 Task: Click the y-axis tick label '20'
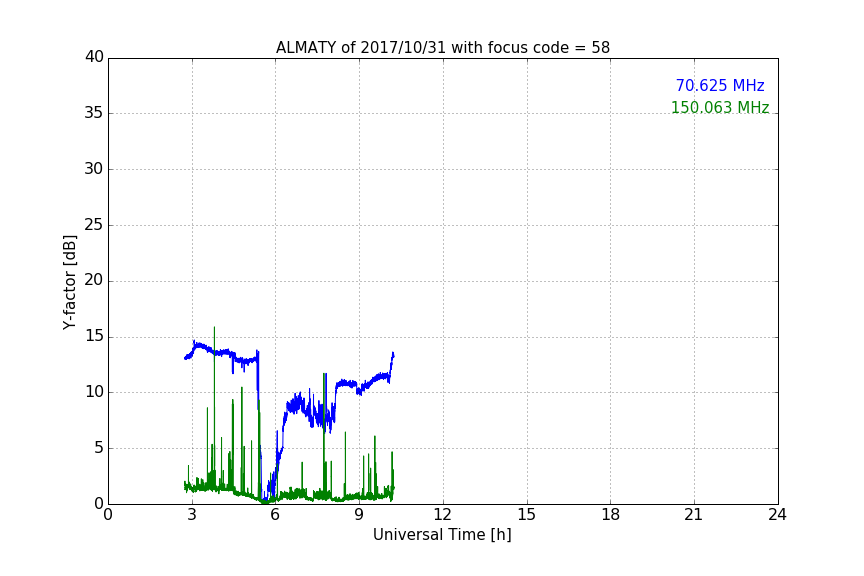(x=94, y=281)
